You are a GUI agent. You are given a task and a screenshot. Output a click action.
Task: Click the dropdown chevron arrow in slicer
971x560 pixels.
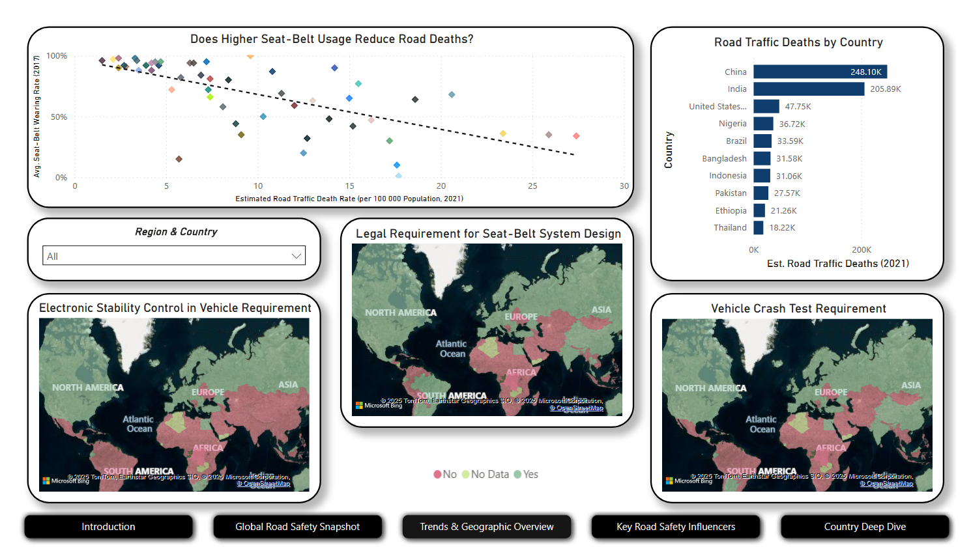point(297,257)
